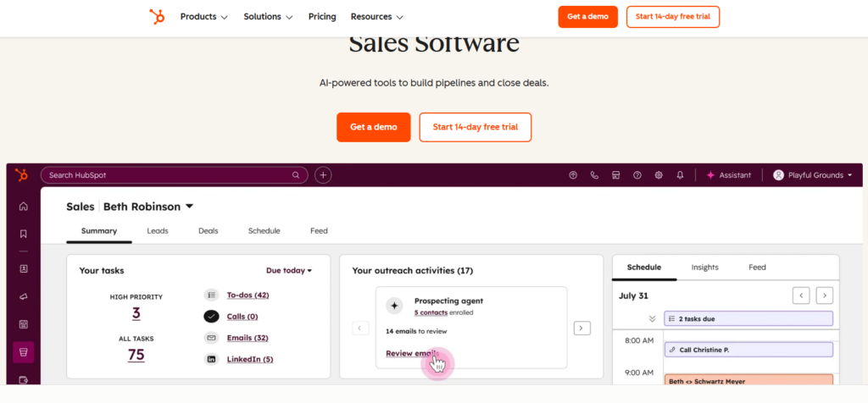Click the header Start 14-day free trial button
The width and height of the screenshot is (868, 403).
coord(672,17)
